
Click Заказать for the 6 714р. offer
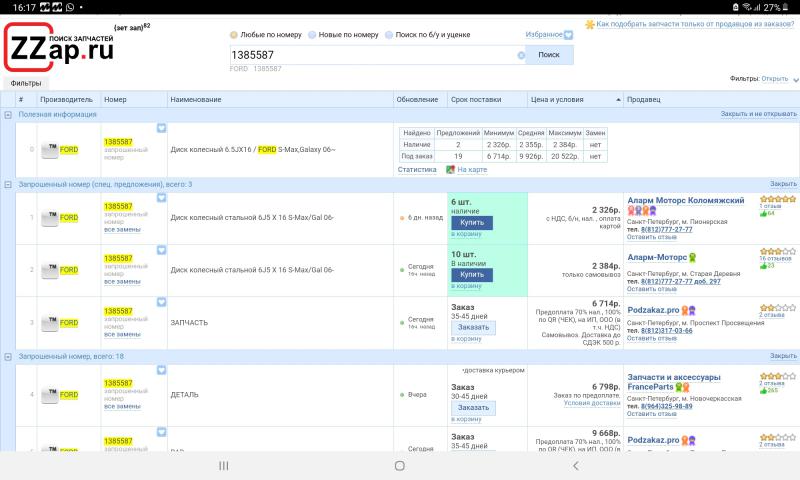[473, 327]
